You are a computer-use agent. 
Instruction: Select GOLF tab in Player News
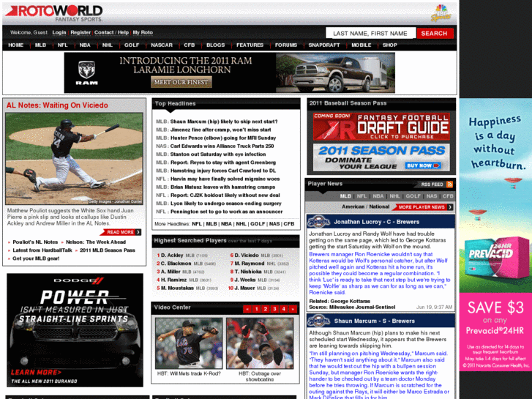tap(413, 196)
